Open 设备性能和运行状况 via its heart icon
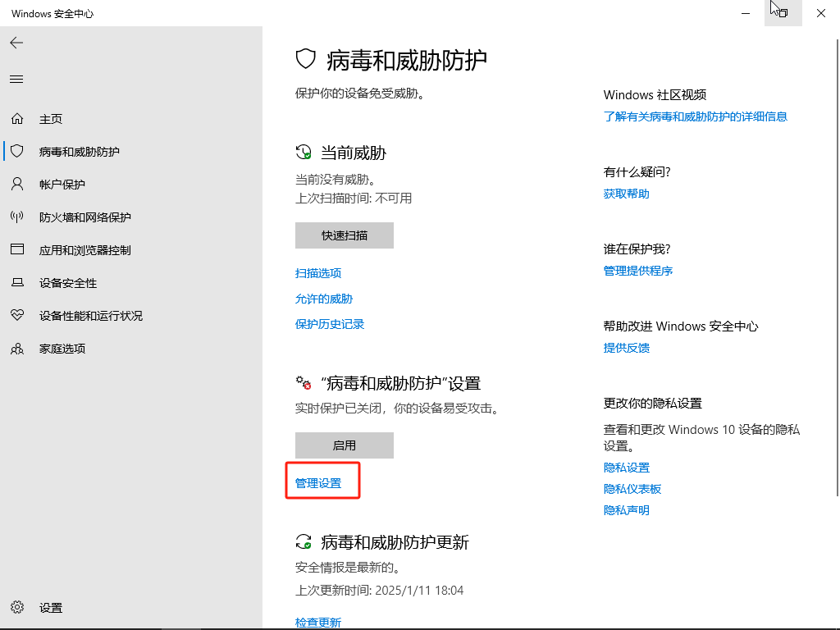Image resolution: width=840 pixels, height=630 pixels. point(16,315)
